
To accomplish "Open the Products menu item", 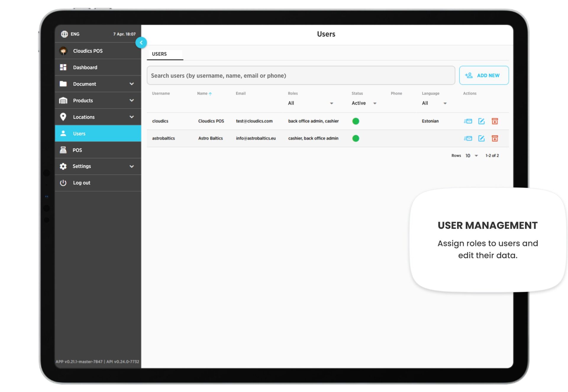I will 98,101.
